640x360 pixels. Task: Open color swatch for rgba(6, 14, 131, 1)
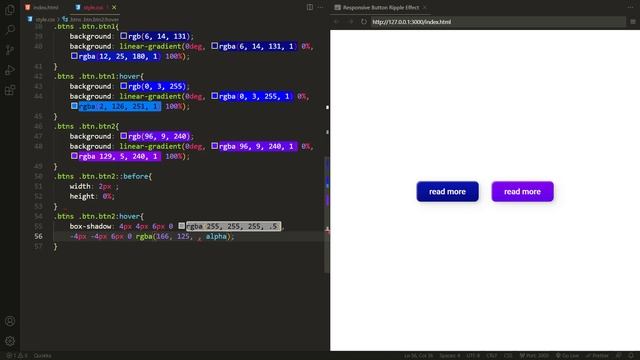214,46
